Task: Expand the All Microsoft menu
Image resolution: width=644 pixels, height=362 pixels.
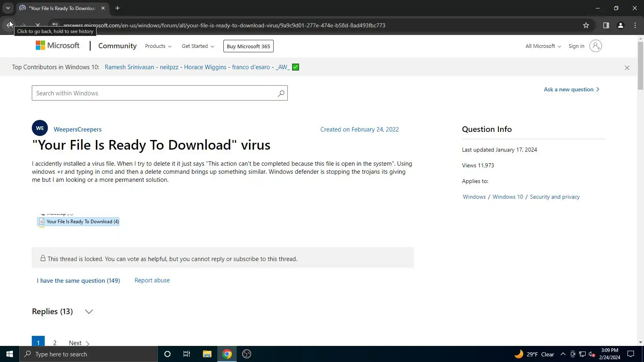Action: [543, 46]
